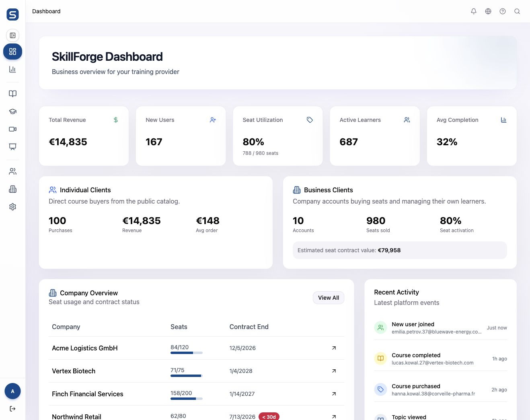Open the Course purchased activity entry
530x420 pixels.
pyautogui.click(x=440, y=389)
